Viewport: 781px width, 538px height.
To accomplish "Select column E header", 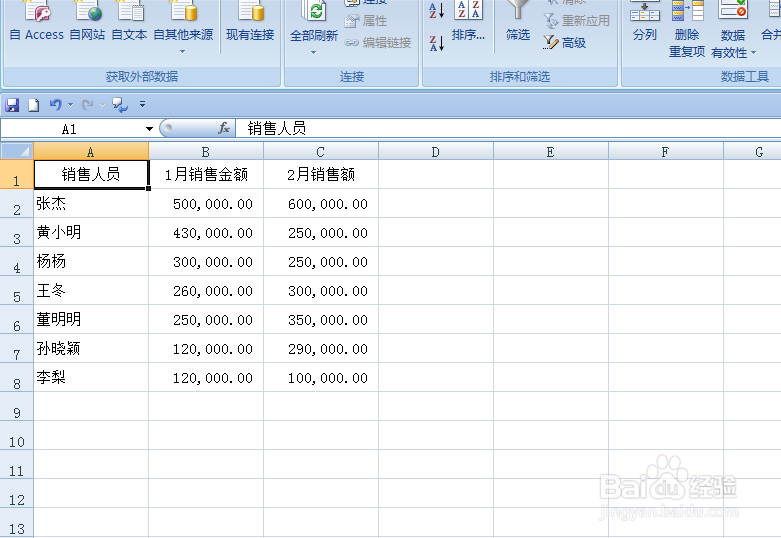I will click(x=550, y=151).
